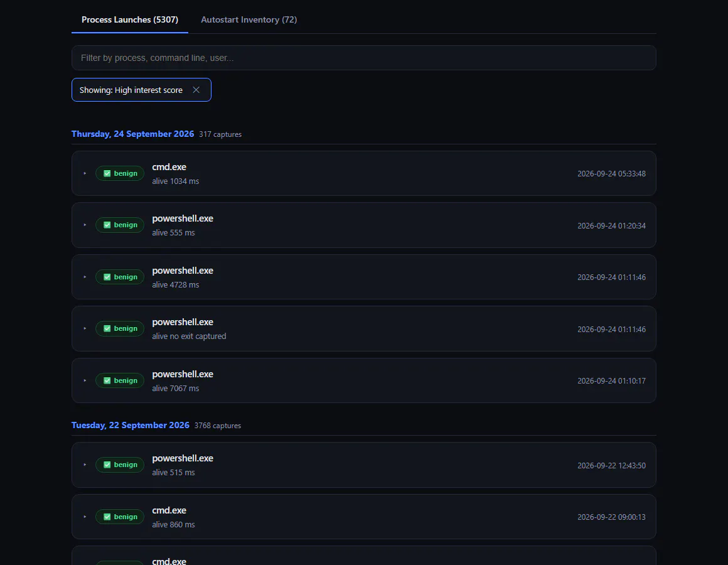Select the Tuesday, 22 September 2026 date header
728x565 pixels.
coord(131,425)
